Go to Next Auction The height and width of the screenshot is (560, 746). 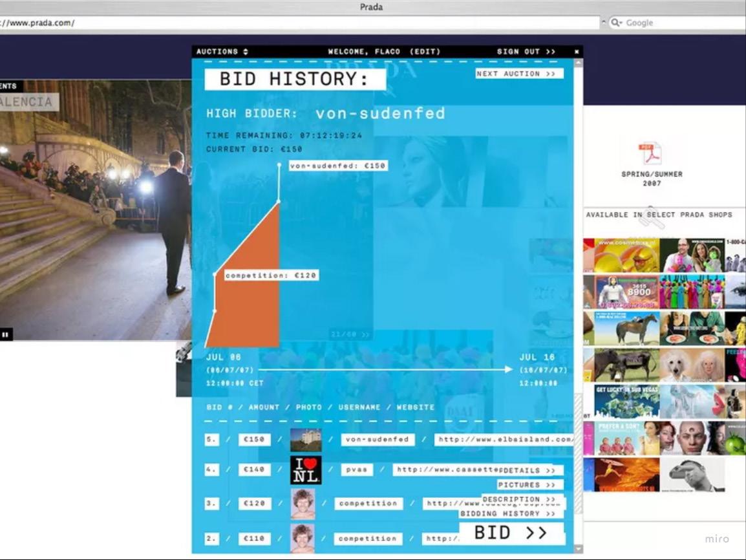point(520,74)
